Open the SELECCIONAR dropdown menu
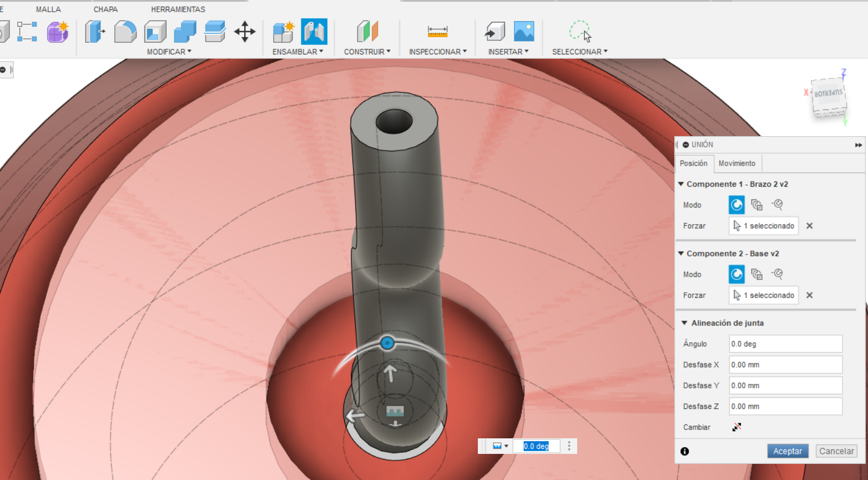This screenshot has width=868, height=480. pos(580,52)
